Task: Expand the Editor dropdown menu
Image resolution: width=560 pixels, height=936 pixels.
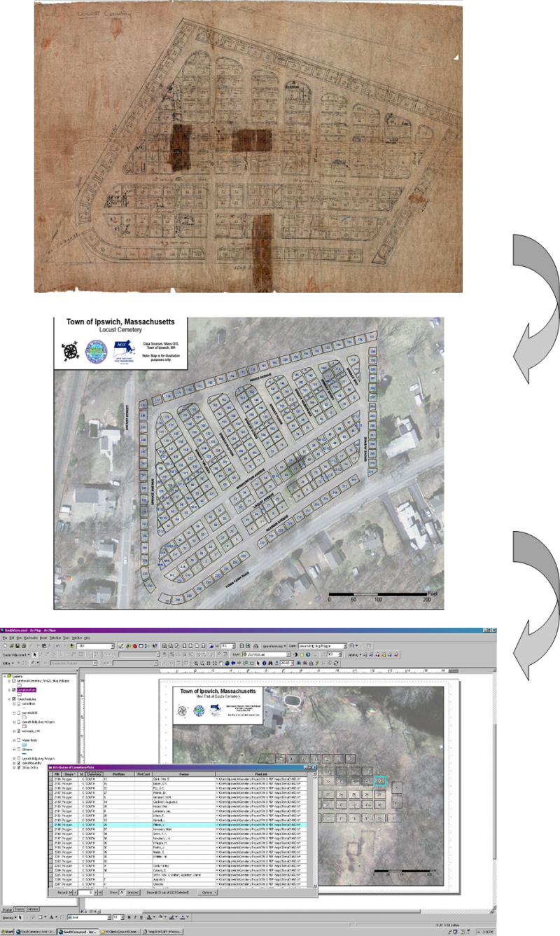Action: click(x=8, y=663)
